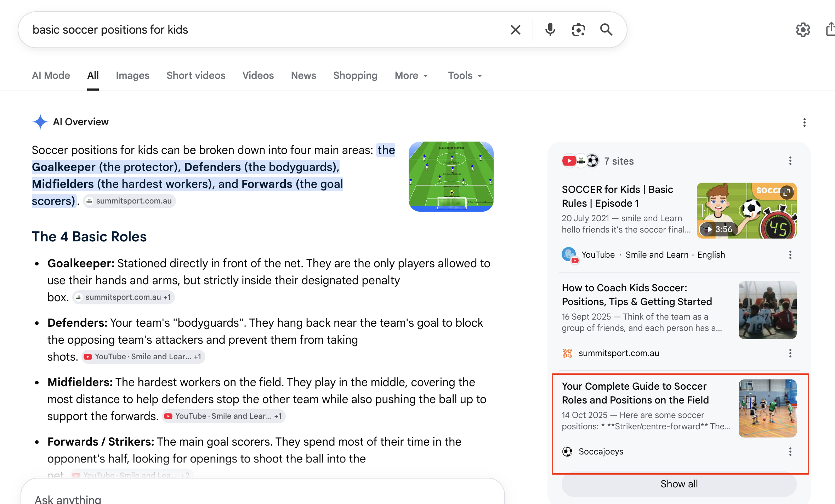Open the kids coaching photo thumbnail
The image size is (835, 504).
(x=767, y=310)
